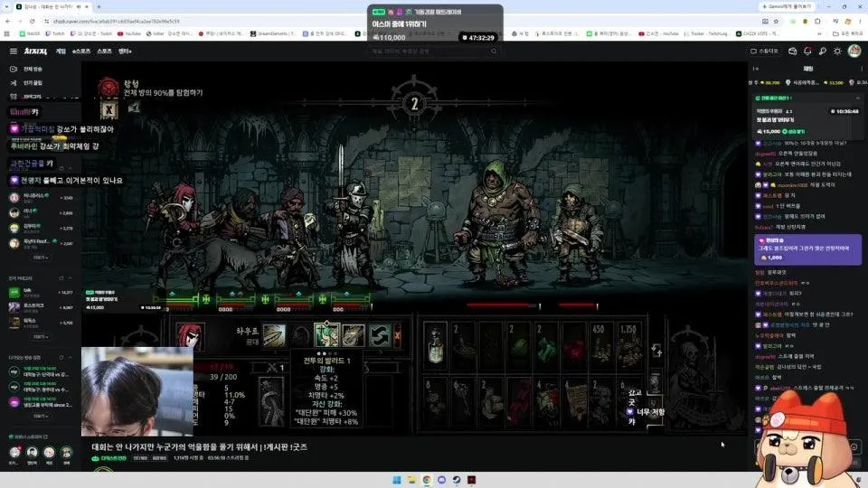Screen dimensions: 868x488
Task: Toggle the sun-shaped theme icon
Action: 837,51
